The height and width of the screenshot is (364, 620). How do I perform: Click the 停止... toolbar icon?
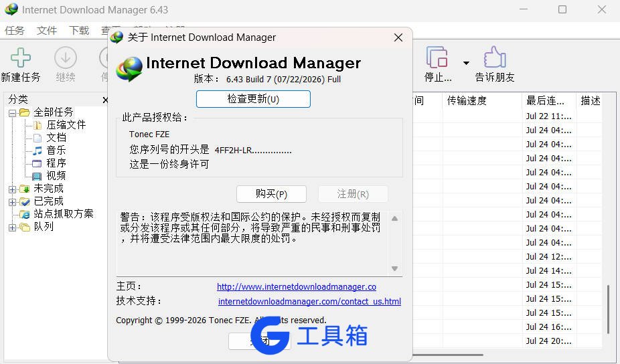[x=437, y=58]
